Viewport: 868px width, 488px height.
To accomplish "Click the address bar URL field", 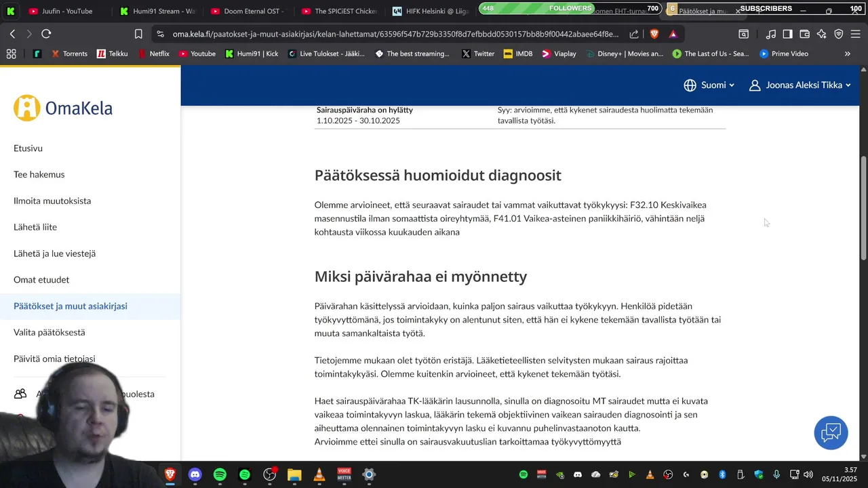I will point(395,34).
